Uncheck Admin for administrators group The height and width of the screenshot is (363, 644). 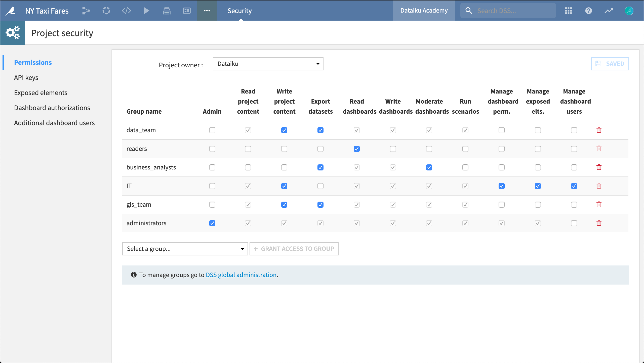coord(212,223)
